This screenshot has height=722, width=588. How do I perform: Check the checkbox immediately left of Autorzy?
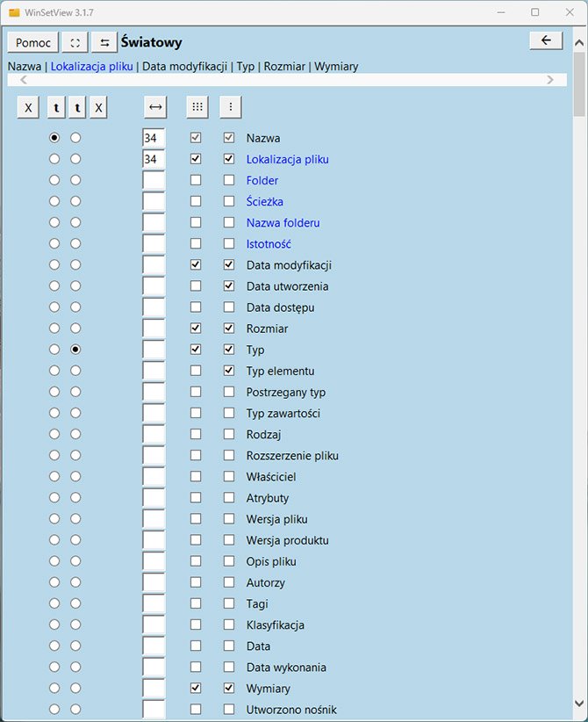click(x=229, y=583)
